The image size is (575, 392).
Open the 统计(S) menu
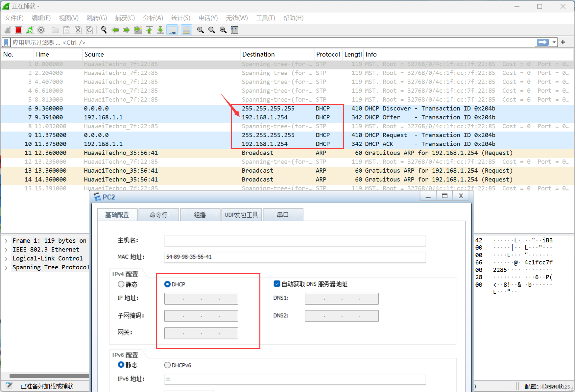click(x=180, y=18)
